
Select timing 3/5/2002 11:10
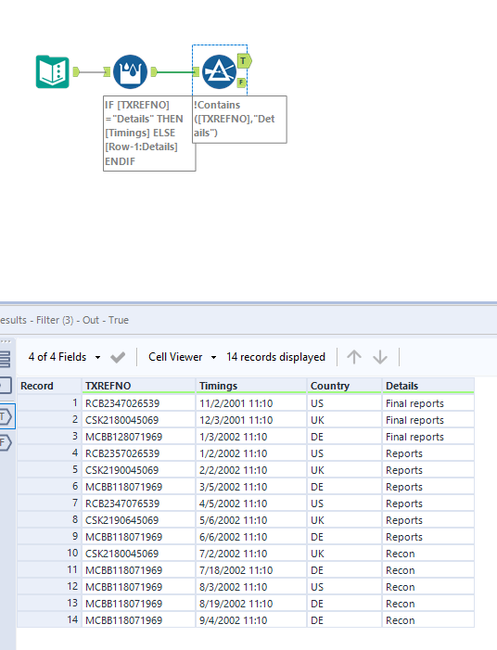(251, 487)
